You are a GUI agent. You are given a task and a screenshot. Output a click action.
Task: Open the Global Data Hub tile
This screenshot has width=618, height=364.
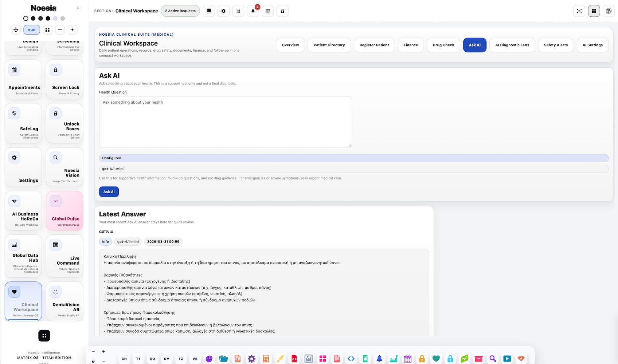click(23, 256)
